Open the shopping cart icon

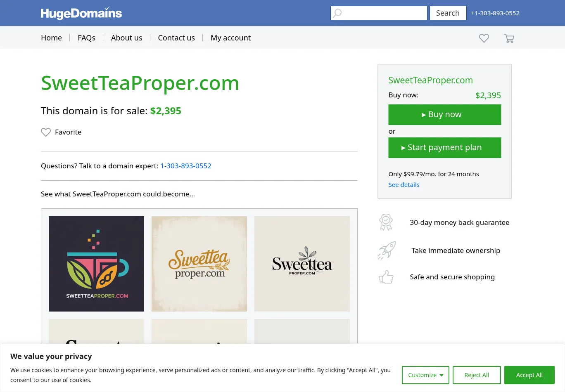[x=509, y=38]
